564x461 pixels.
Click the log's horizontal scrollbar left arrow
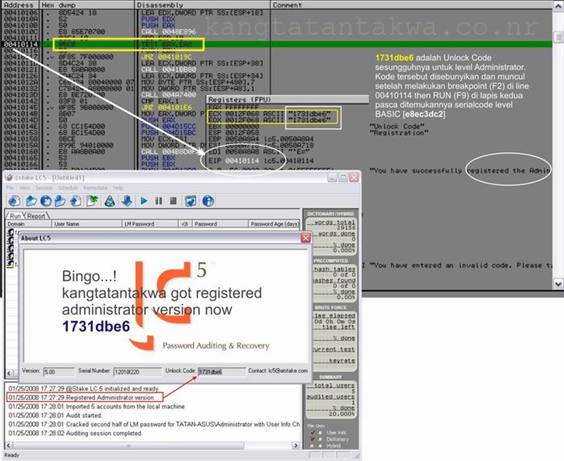click(x=9, y=446)
